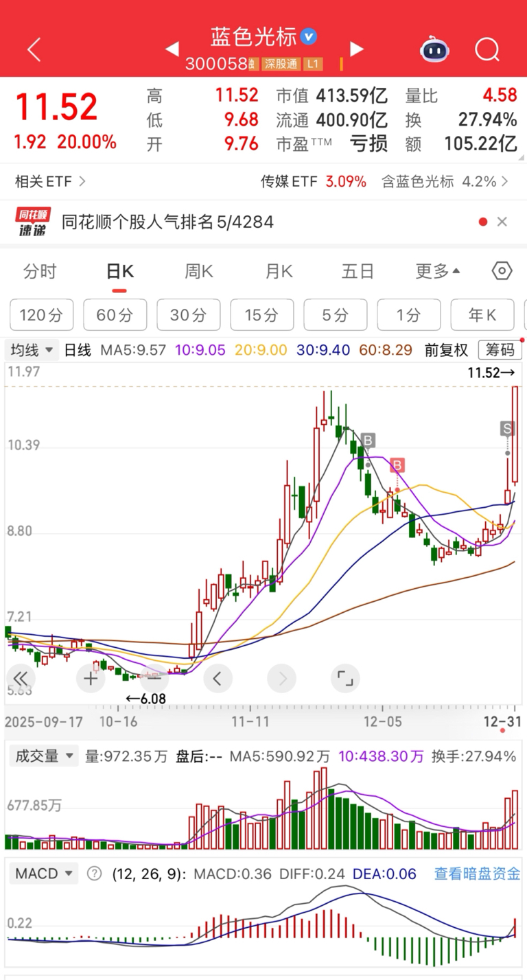This screenshot has height=980, width=527.
Task: Zoom out chart with minus button
Action: [x=154, y=679]
